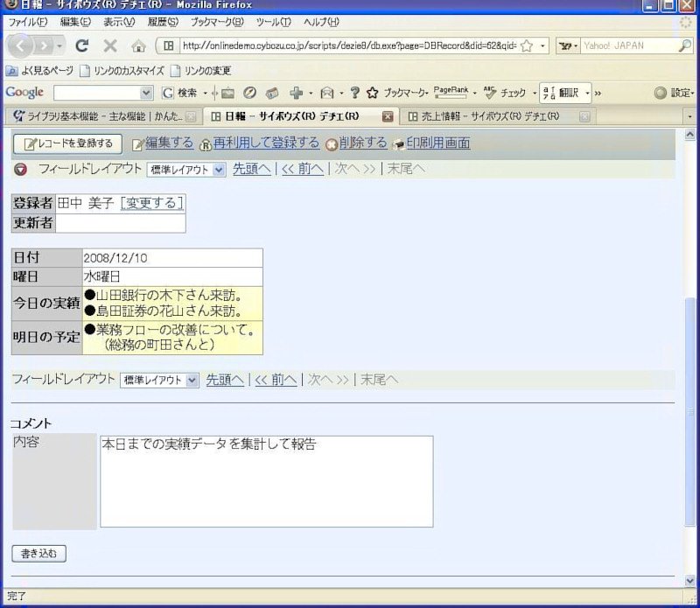Image resolution: width=700 pixels, height=608 pixels.
Task: Click lower 先頭へ link
Action: (x=225, y=380)
